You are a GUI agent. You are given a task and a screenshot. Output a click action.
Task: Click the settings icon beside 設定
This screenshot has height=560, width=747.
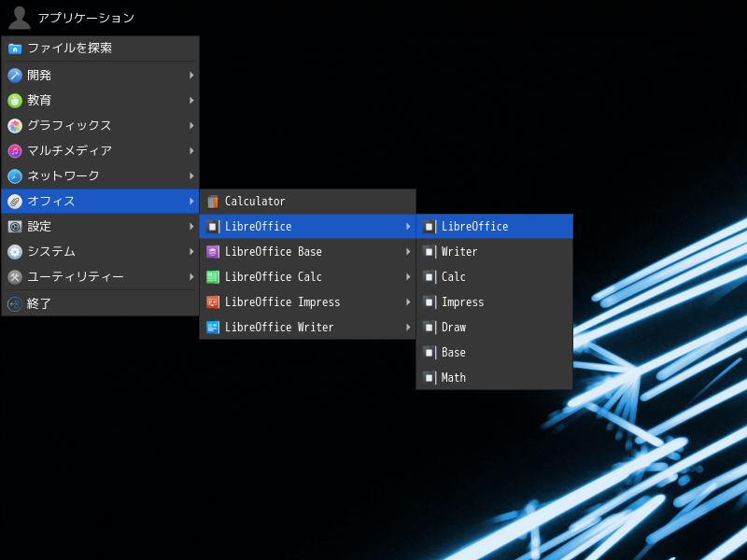15,227
